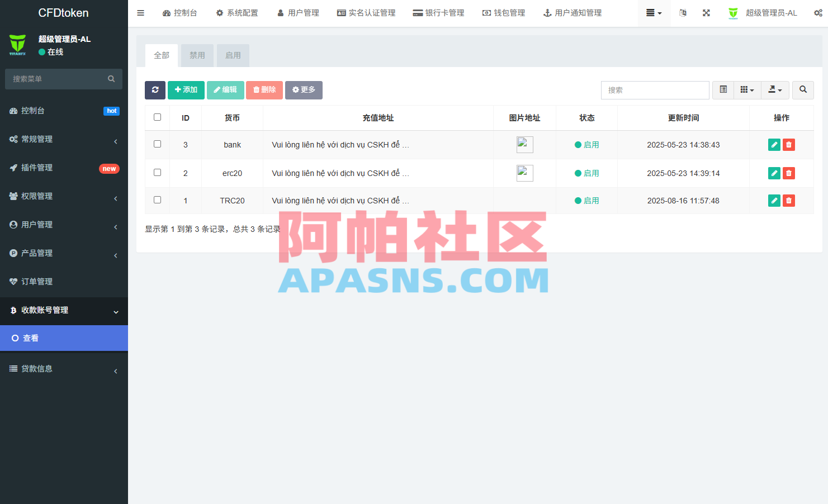The width and height of the screenshot is (828, 504).
Task: Click the sidebar search magnifier icon
Action: pos(111,79)
